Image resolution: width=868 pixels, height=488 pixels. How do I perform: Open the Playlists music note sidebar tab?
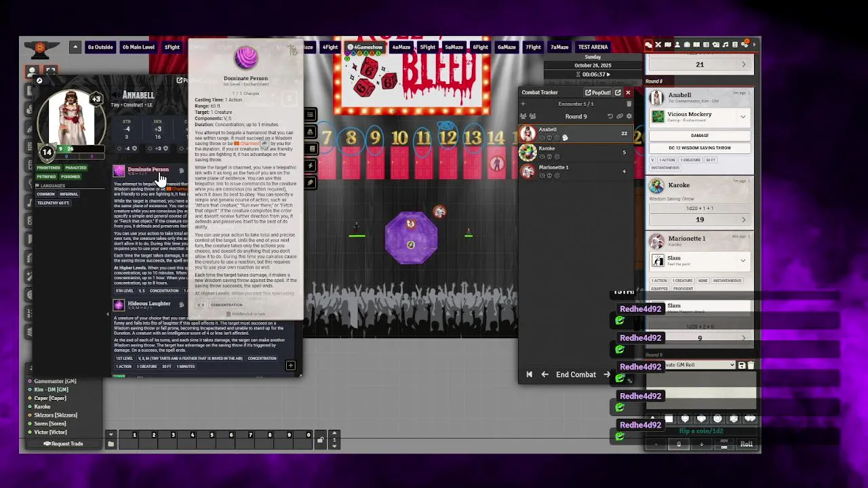725,45
